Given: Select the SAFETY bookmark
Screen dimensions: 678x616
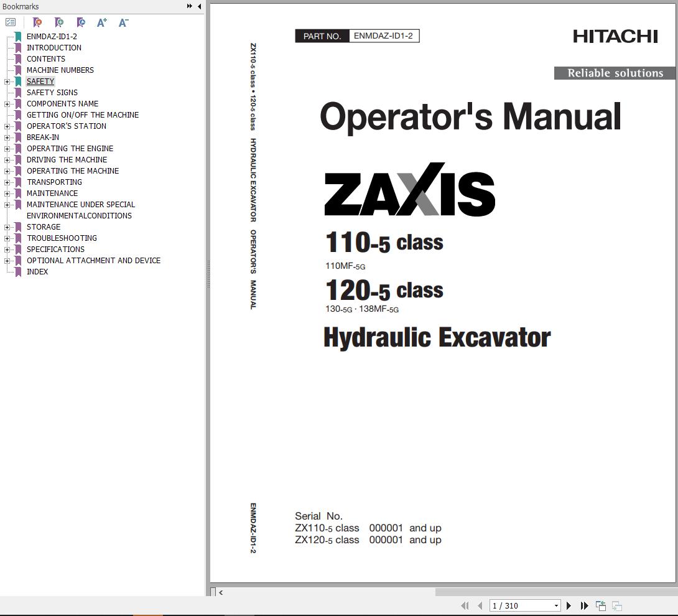Looking at the screenshot, I should point(40,82).
